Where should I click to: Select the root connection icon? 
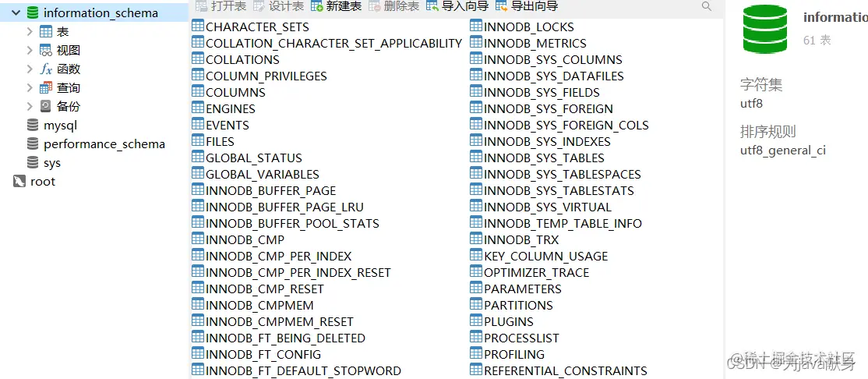click(19, 181)
